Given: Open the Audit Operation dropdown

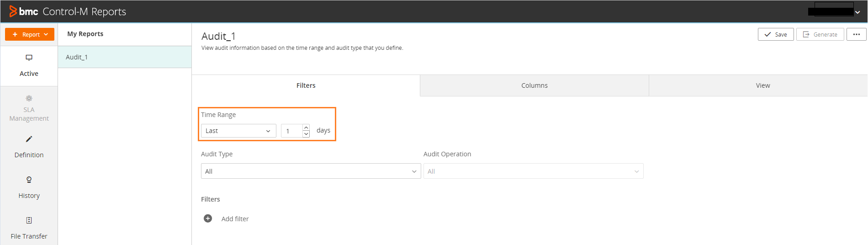Looking at the screenshot, I should tap(533, 171).
